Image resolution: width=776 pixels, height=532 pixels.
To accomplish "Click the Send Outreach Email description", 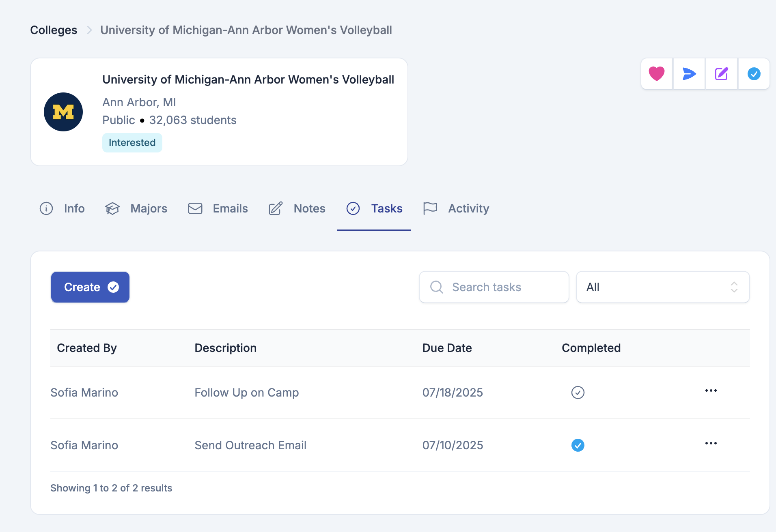I will [x=250, y=445].
